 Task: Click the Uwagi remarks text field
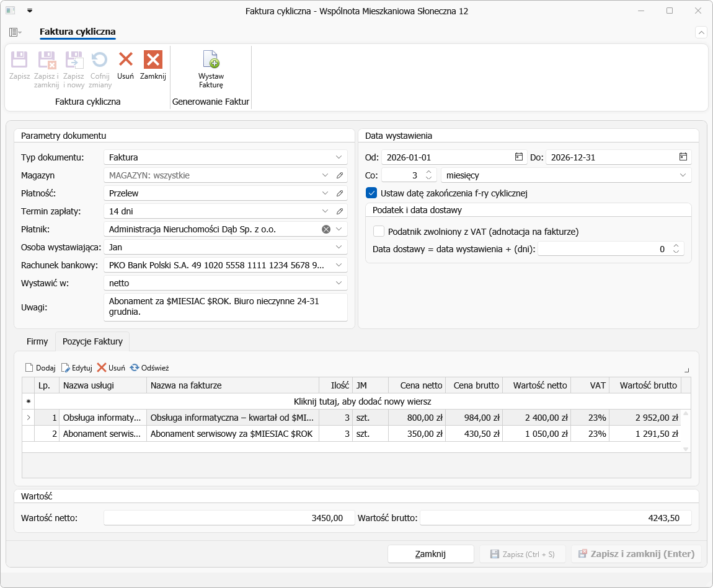pos(226,307)
